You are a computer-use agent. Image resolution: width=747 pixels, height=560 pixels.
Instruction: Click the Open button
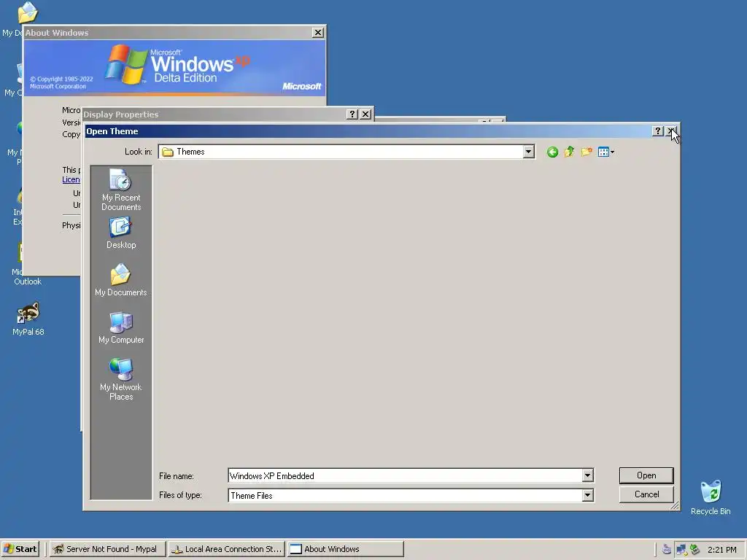pos(646,475)
